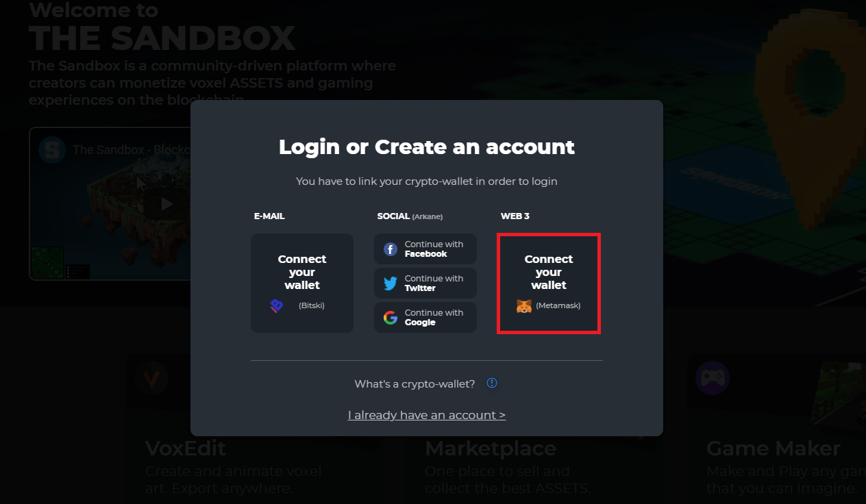
Task: Click the Bitski logo icon
Action: tap(277, 306)
